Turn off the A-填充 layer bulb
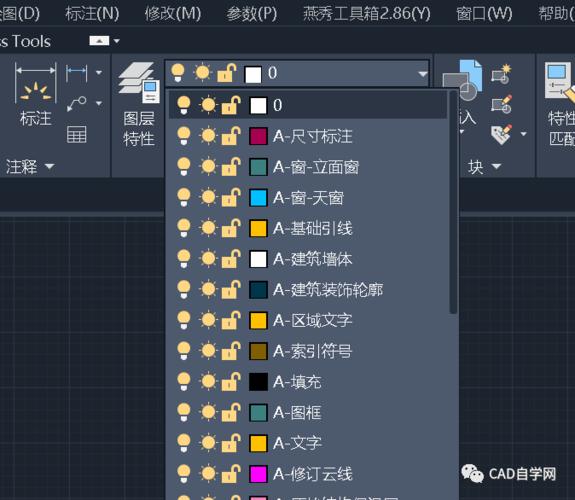Viewport: 575px width, 500px height. pos(184,382)
